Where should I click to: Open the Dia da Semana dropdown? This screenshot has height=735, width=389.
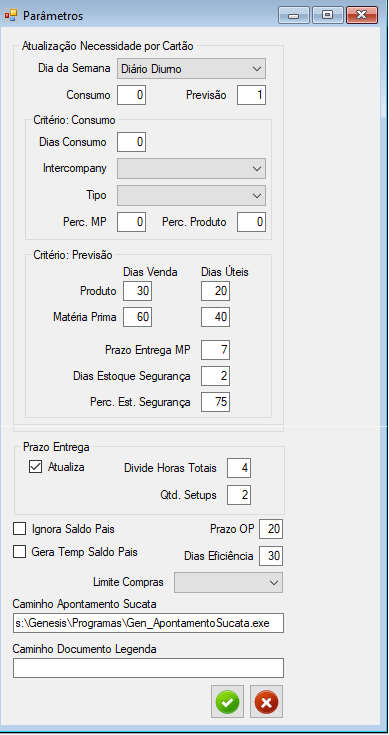point(191,68)
